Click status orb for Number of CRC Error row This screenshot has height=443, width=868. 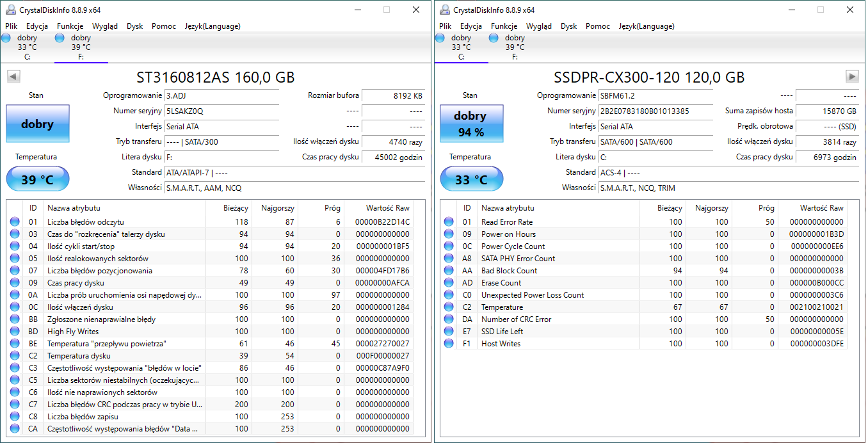click(x=449, y=319)
